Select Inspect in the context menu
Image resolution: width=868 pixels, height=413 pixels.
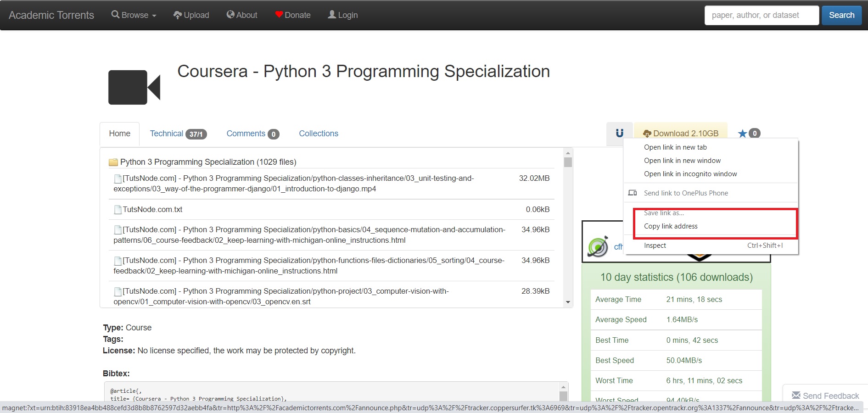[655, 246]
